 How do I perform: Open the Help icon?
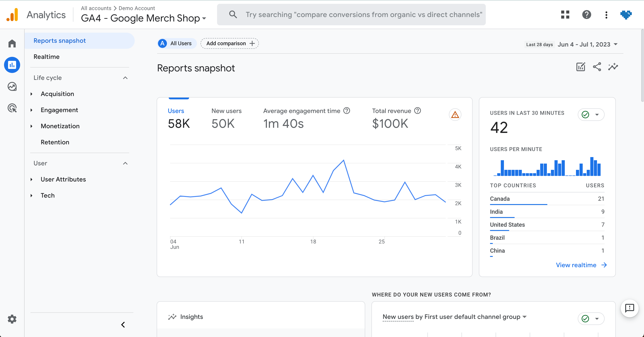(x=586, y=15)
